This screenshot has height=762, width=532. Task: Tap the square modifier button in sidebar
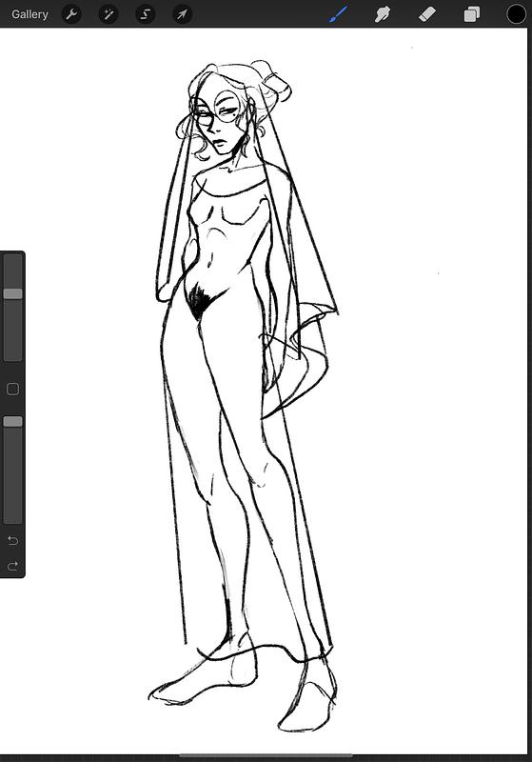pyautogui.click(x=13, y=389)
